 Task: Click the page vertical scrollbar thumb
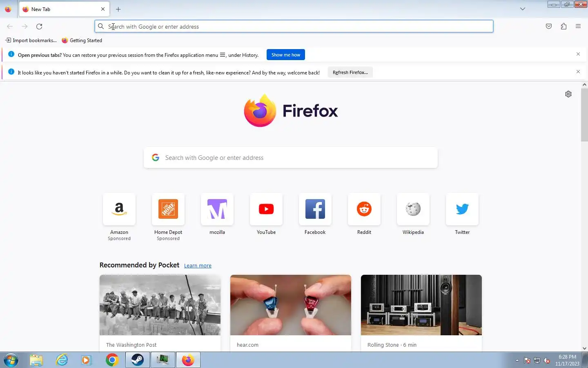(x=584, y=114)
